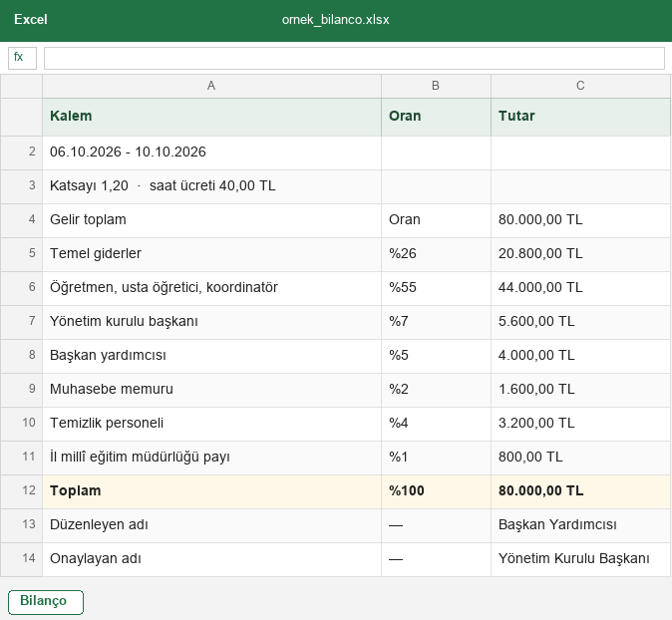Open the Bilanço sheet tab
The image size is (672, 620).
pos(46,602)
